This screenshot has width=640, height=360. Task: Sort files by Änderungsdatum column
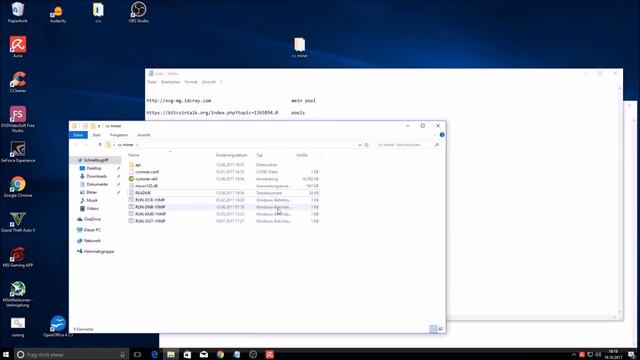[231, 155]
